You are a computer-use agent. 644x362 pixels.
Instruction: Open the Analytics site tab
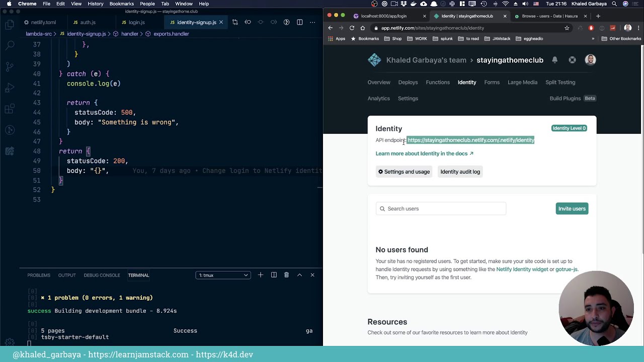379,99
